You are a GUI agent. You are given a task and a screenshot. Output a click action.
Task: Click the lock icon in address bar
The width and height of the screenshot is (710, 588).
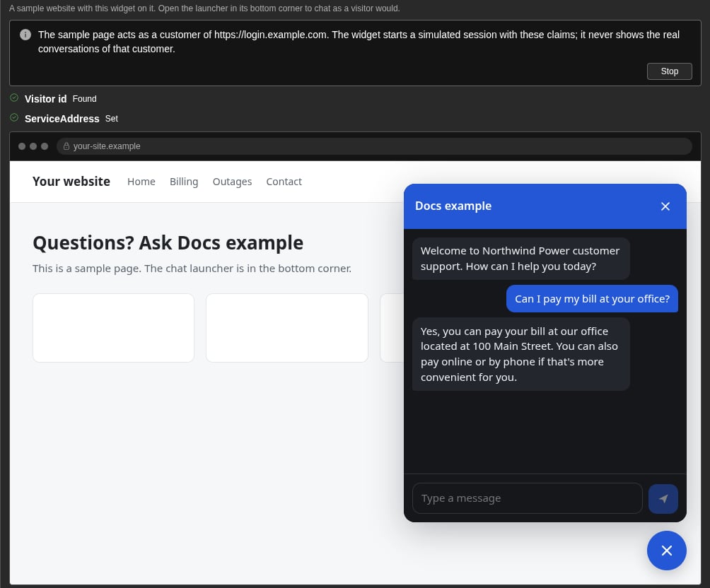(66, 146)
